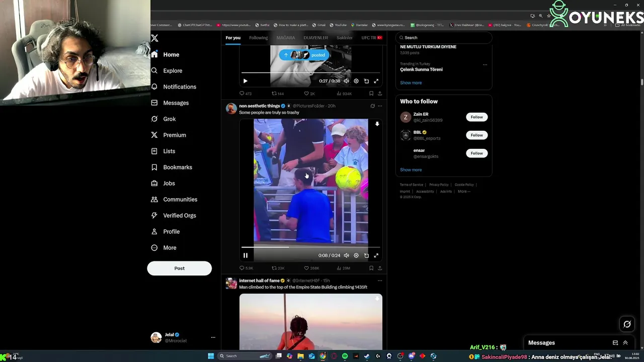
Task: Open Terms of Service link
Action: click(x=412, y=185)
